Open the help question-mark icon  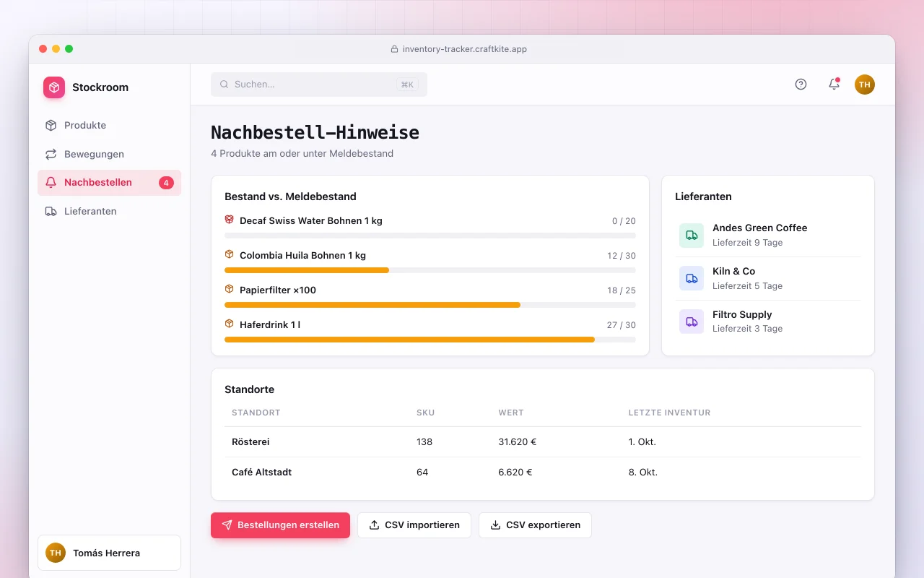point(801,85)
